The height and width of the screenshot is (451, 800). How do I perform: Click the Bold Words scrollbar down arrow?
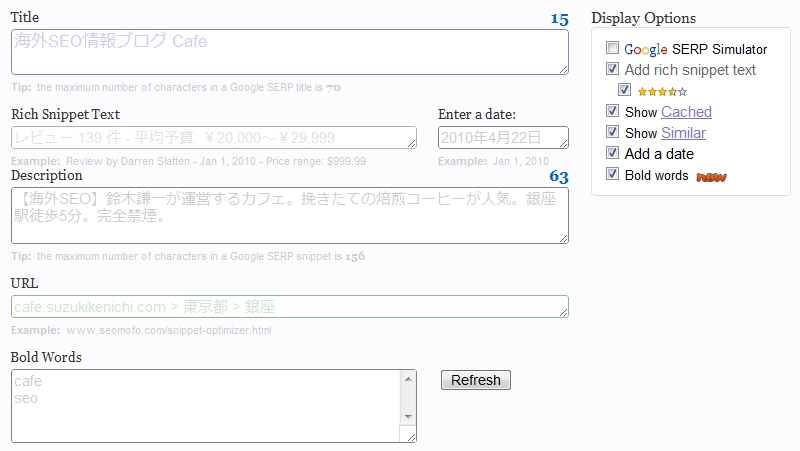408,417
